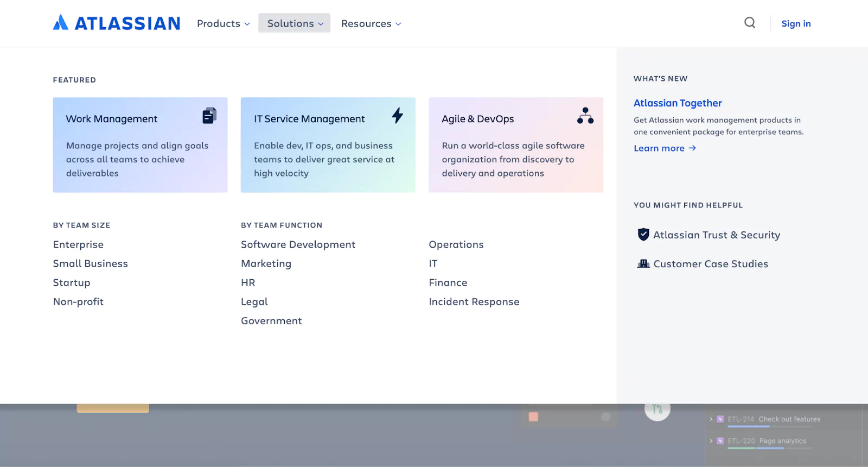Expand the ETL-214 row chevron
The width and height of the screenshot is (868, 467).
711,419
